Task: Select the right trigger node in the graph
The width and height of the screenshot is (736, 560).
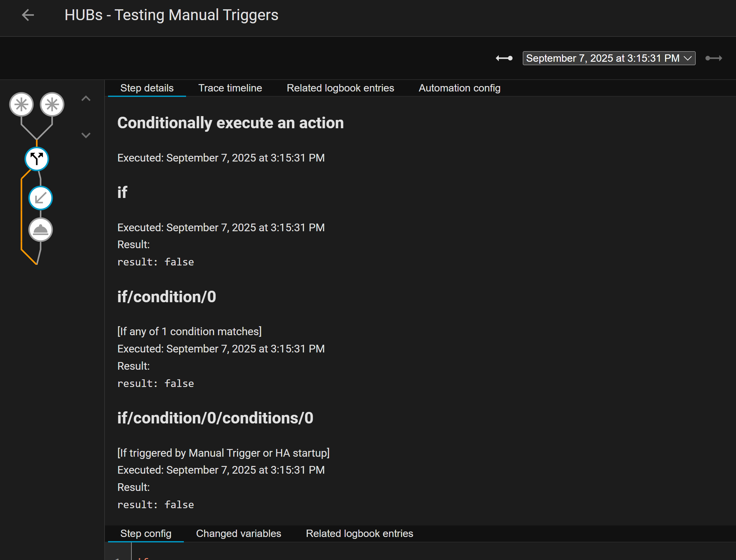Action: [x=52, y=104]
